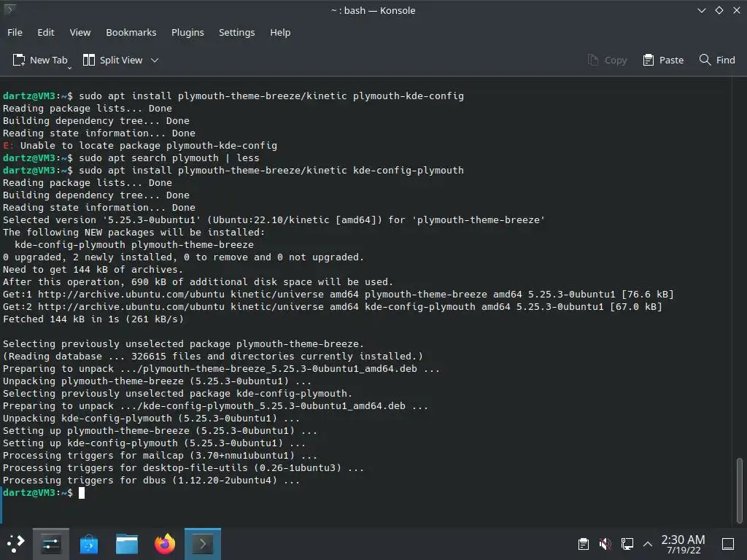This screenshot has width=747, height=560.
Task: Click the Copy toolbar button
Action: (607, 60)
